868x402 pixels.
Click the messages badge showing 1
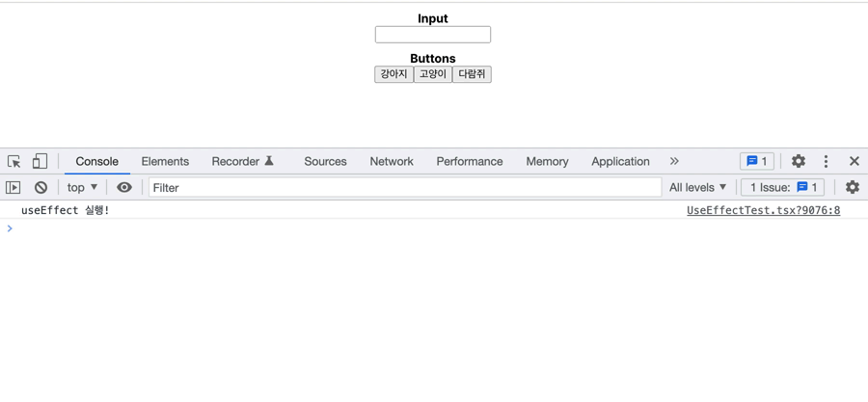757,162
